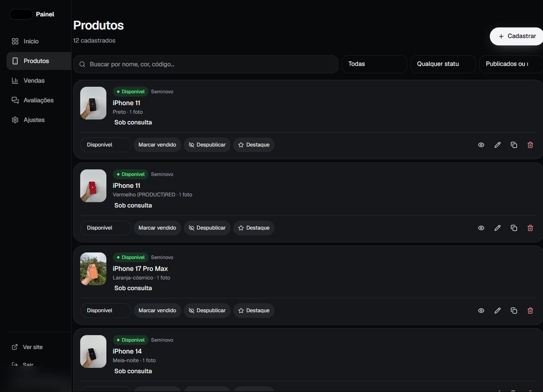This screenshot has width=543, height=392.
Task: Open Ajustes settings page
Action: click(x=38, y=120)
